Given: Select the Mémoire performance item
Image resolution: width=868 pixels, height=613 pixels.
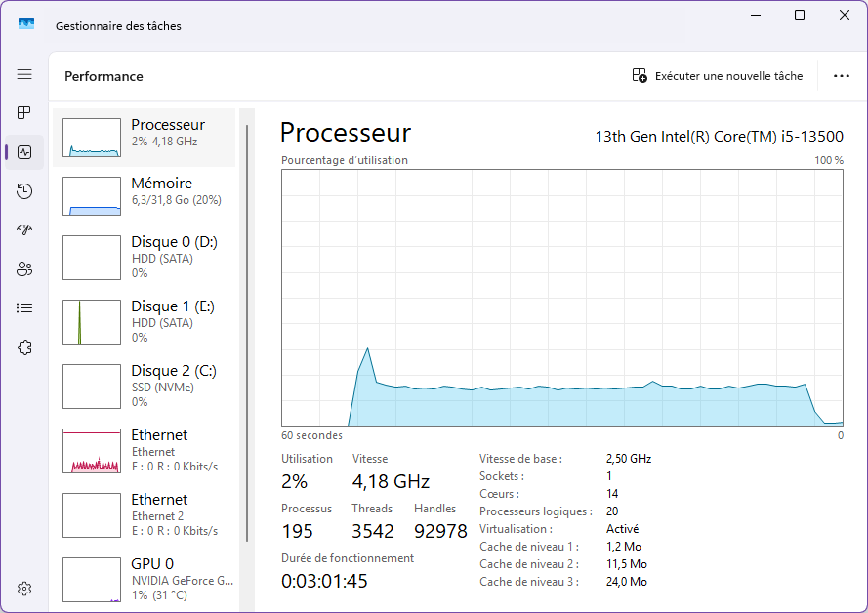Looking at the screenshot, I should [x=144, y=196].
